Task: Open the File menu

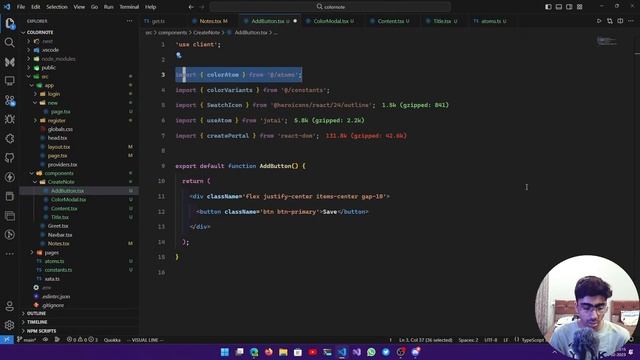Action: coord(21,7)
